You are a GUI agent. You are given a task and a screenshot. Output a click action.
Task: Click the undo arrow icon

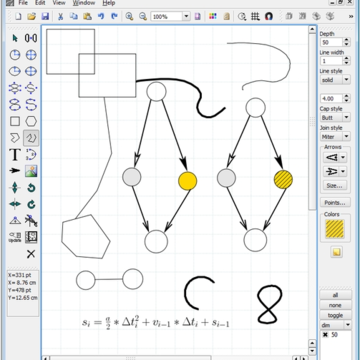(101, 16)
